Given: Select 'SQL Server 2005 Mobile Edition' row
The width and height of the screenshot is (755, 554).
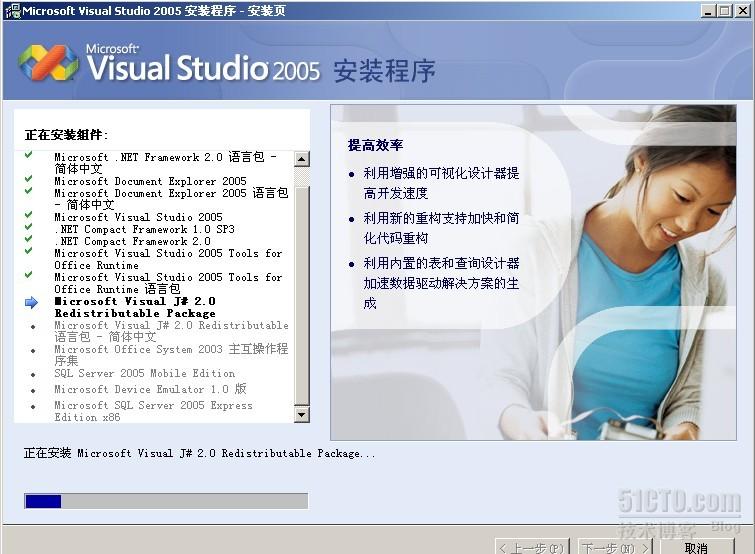Looking at the screenshot, I should [x=144, y=374].
